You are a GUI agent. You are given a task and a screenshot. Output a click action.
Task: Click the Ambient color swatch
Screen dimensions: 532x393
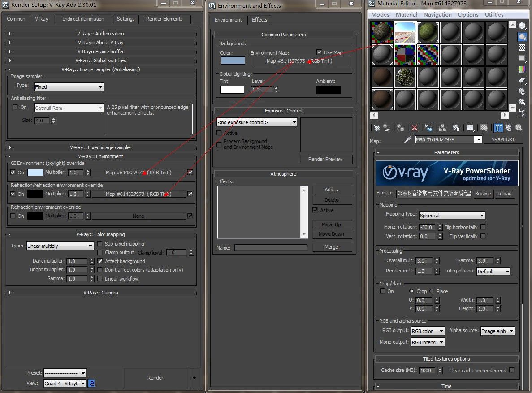329,90
